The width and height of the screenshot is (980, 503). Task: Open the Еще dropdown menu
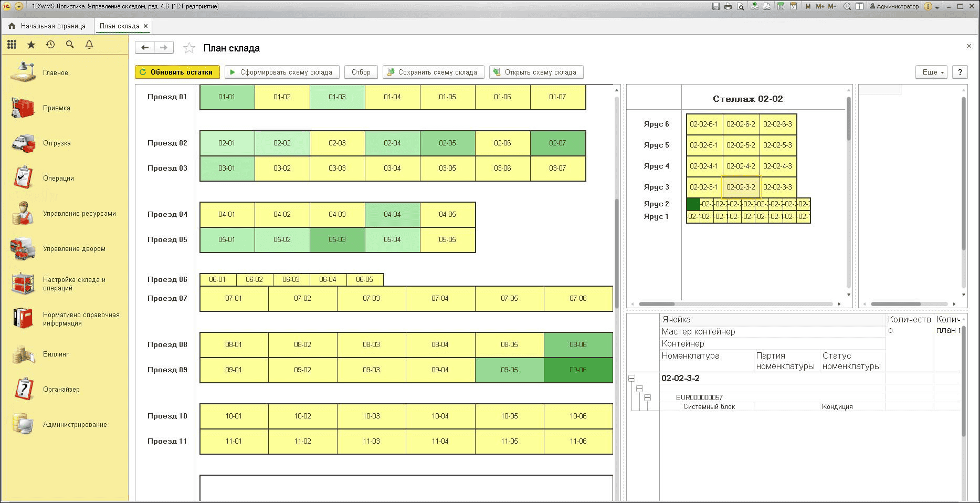coord(931,72)
